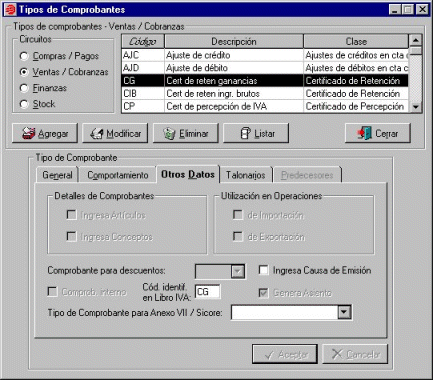Click the edit icon on Modificar button

[x=97, y=134]
